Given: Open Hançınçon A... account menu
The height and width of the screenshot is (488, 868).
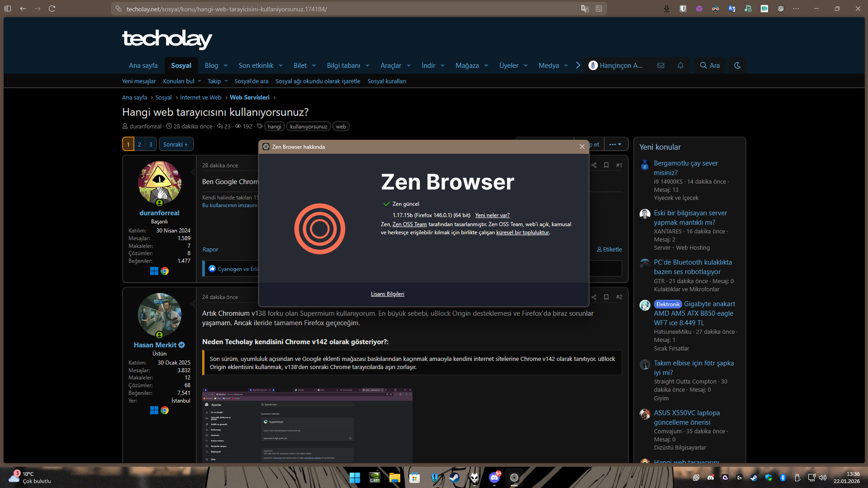Looking at the screenshot, I should 616,66.
